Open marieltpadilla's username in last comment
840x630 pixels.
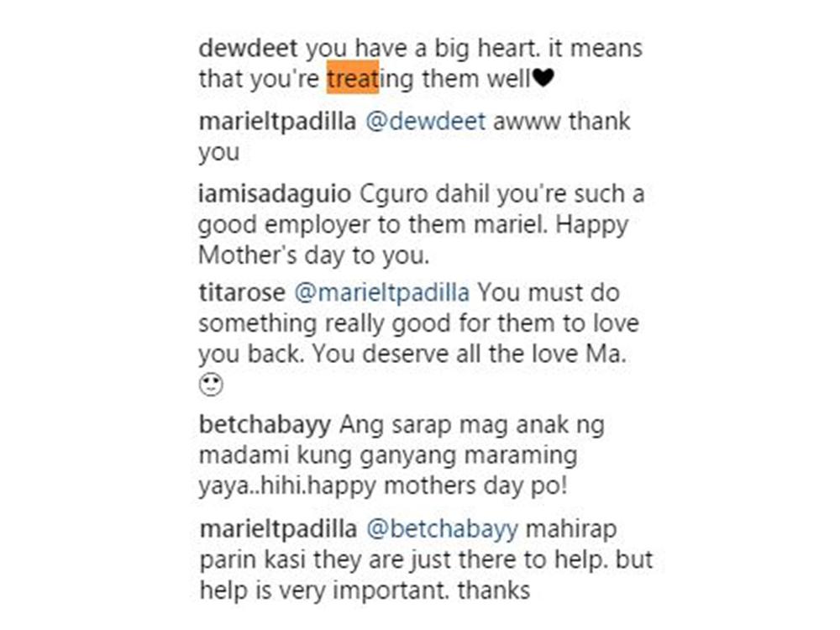[278, 529]
